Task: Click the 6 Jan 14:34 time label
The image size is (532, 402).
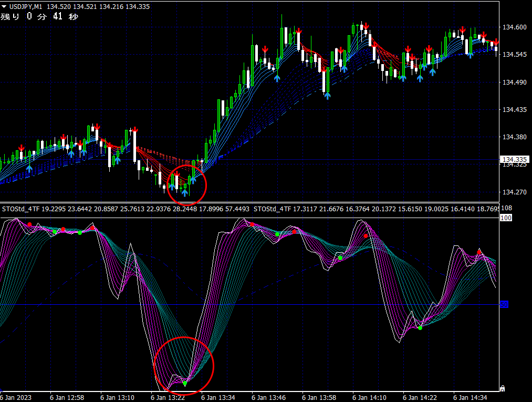Action: (470, 397)
